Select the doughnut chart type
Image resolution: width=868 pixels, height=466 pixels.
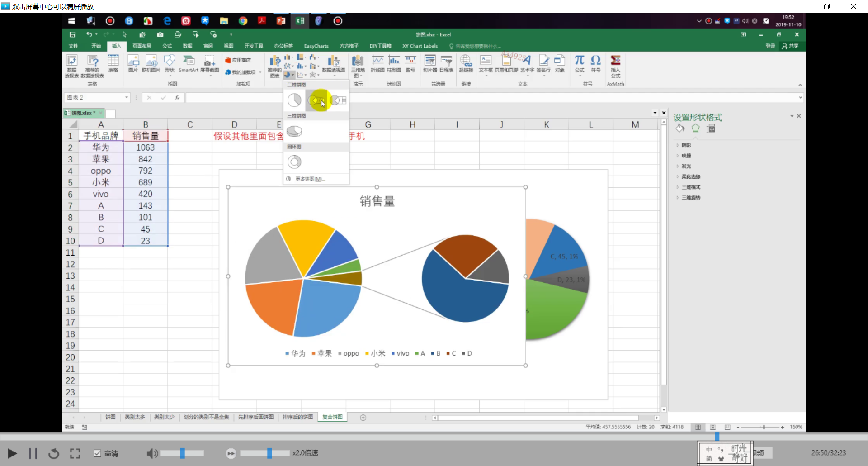pos(294,162)
